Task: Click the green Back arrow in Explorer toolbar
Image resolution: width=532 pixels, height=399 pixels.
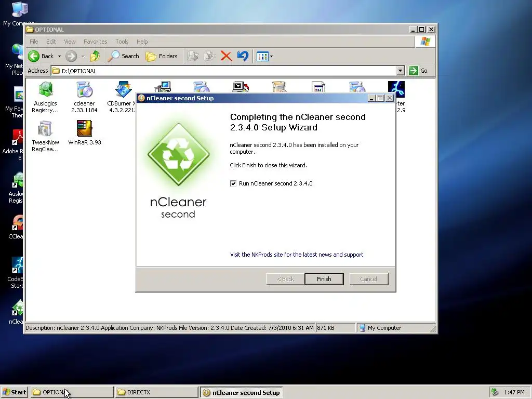Action: click(34, 56)
